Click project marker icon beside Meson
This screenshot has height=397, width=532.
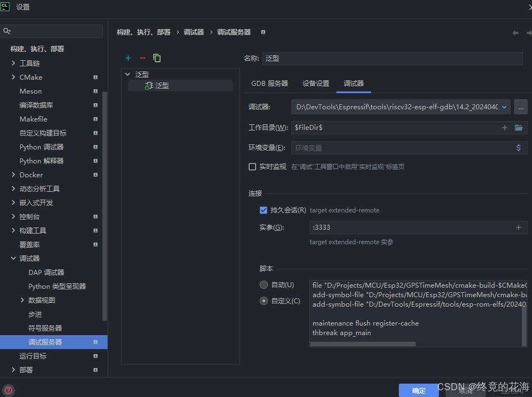tap(95, 91)
